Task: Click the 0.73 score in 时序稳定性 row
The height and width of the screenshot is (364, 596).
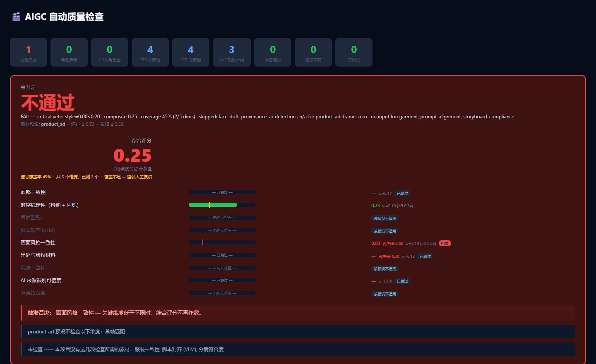Action: [375, 206]
